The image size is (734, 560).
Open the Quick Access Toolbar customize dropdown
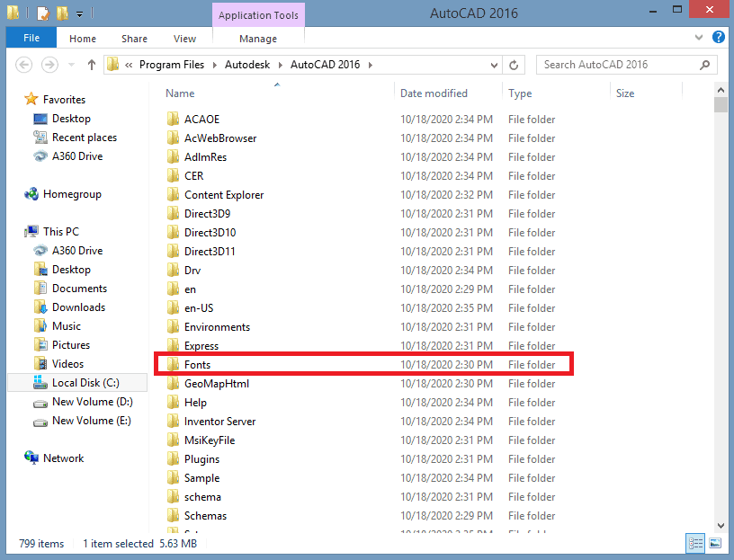click(79, 14)
